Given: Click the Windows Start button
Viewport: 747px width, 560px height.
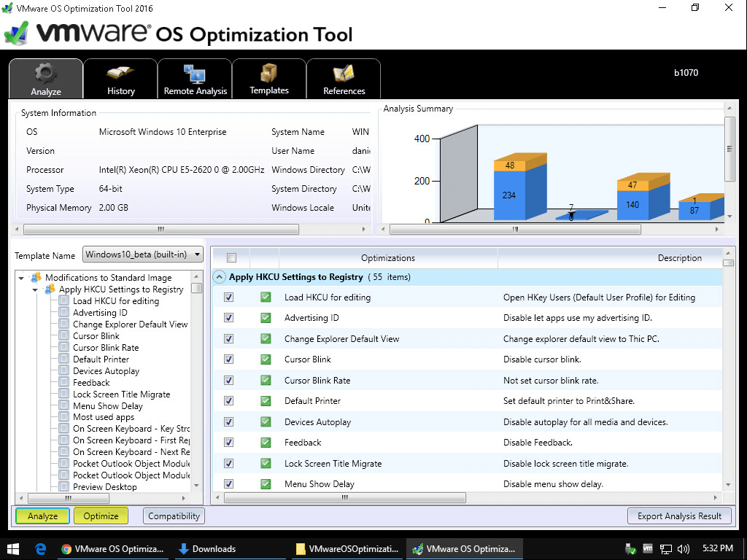Looking at the screenshot, I should pyautogui.click(x=13, y=548).
